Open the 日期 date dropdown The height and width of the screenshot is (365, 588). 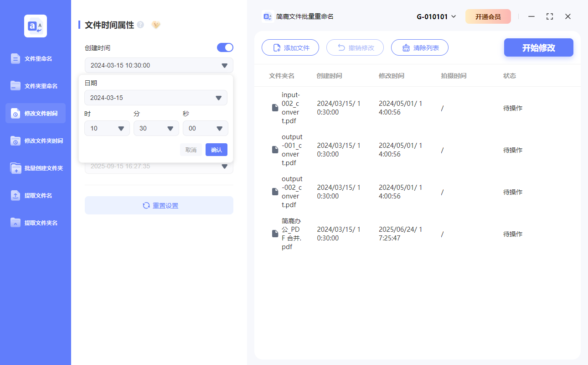(156, 98)
